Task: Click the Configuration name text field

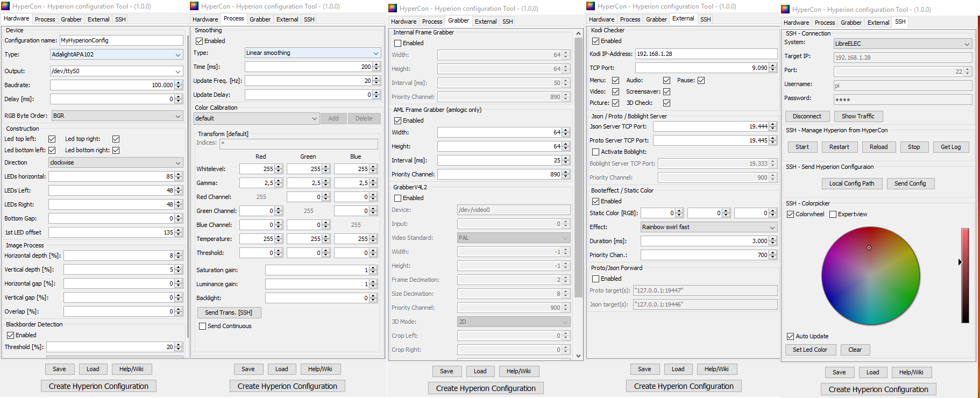Action: (x=121, y=40)
